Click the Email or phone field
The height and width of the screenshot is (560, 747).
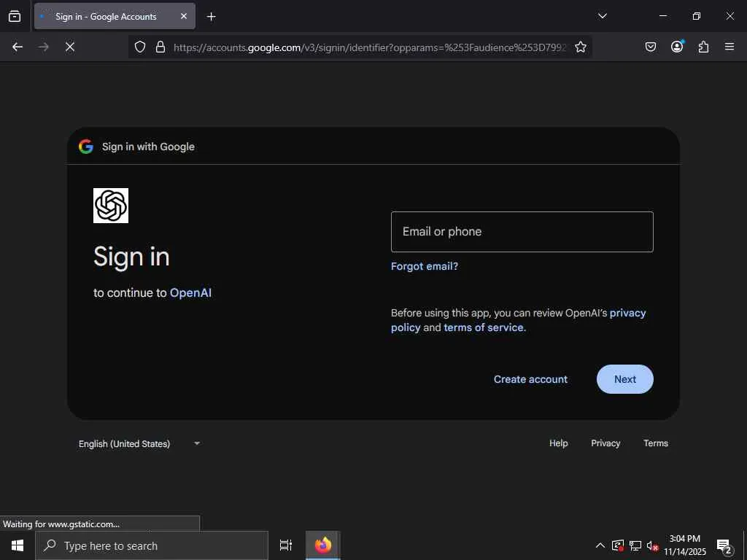(x=522, y=232)
